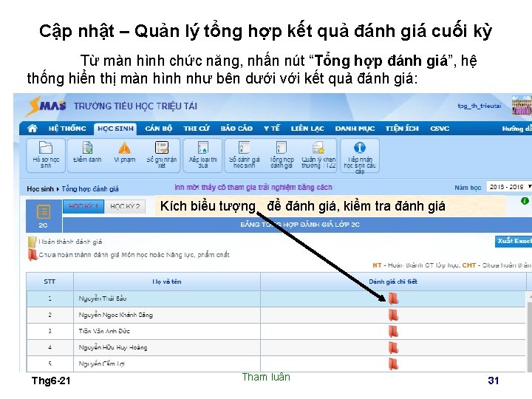Viewport: 532px width, 399px height.
Task: Click the green info icon at right
Action: (525, 201)
